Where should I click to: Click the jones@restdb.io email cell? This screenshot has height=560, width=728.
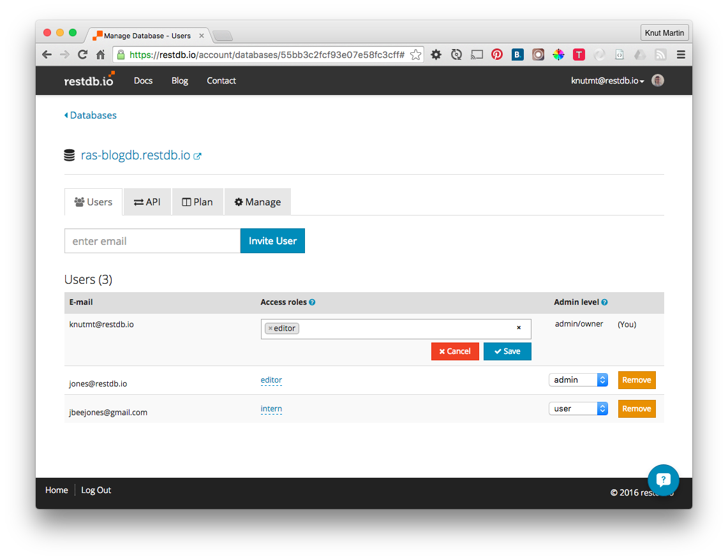coord(98,384)
